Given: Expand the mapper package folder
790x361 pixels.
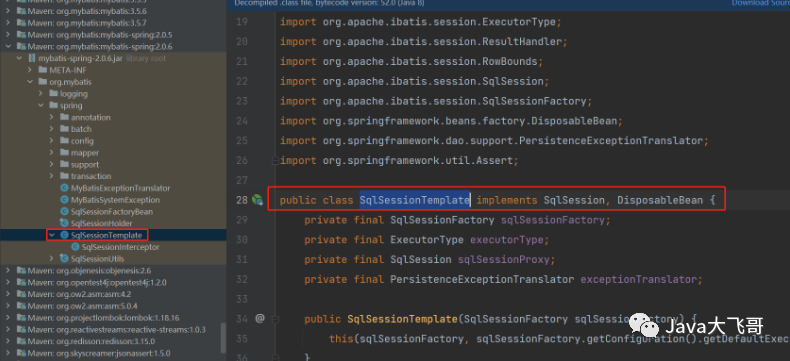Looking at the screenshot, I should click(51, 153).
